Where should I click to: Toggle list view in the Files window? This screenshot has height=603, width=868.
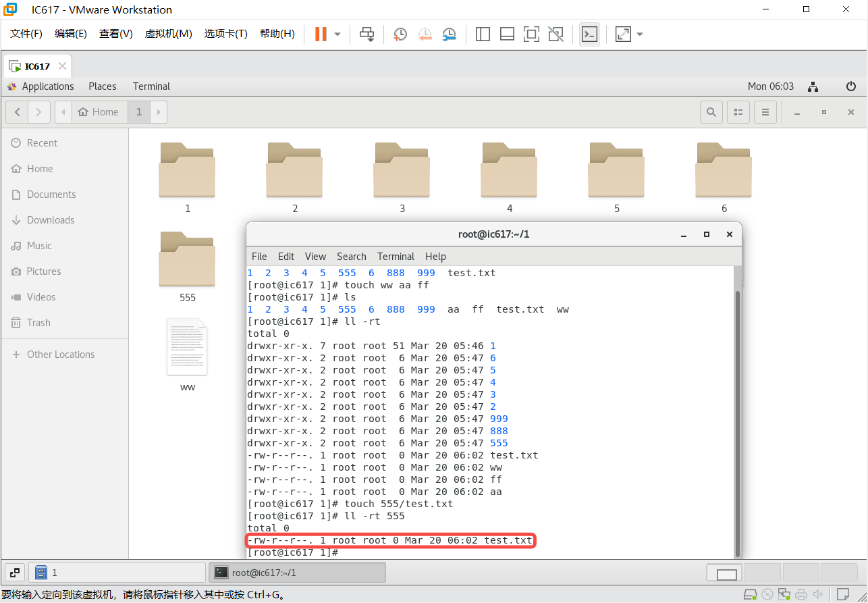point(738,112)
